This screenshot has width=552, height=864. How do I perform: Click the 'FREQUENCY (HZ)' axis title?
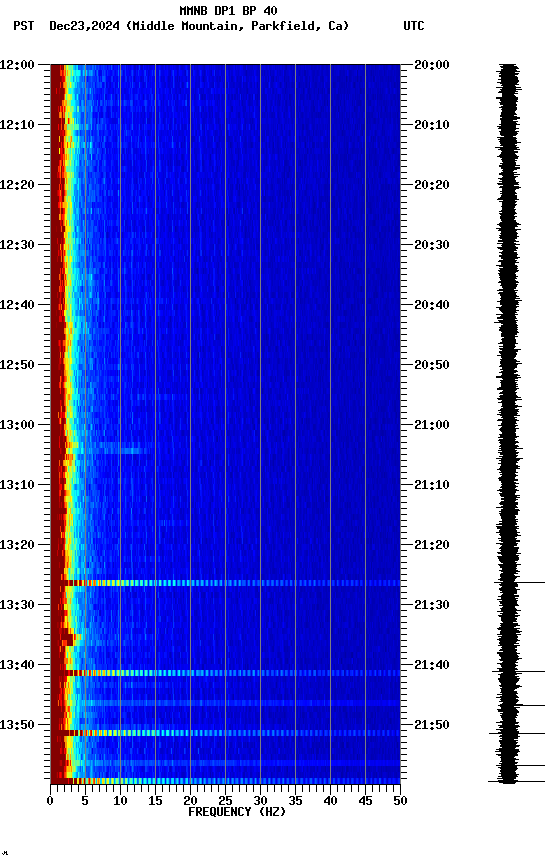[237, 813]
